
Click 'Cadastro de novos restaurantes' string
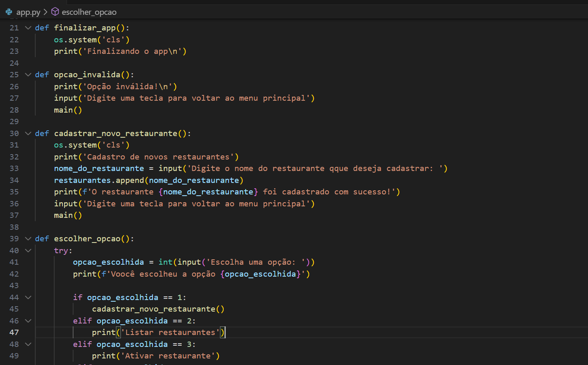pyautogui.click(x=158, y=157)
